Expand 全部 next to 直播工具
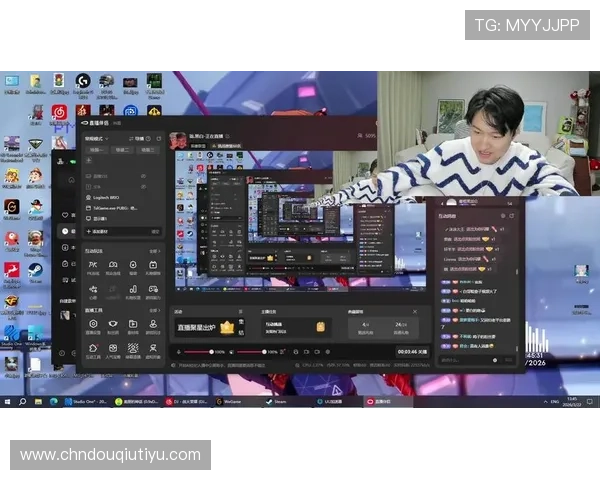This screenshot has width=600, height=480. pyautogui.click(x=155, y=312)
